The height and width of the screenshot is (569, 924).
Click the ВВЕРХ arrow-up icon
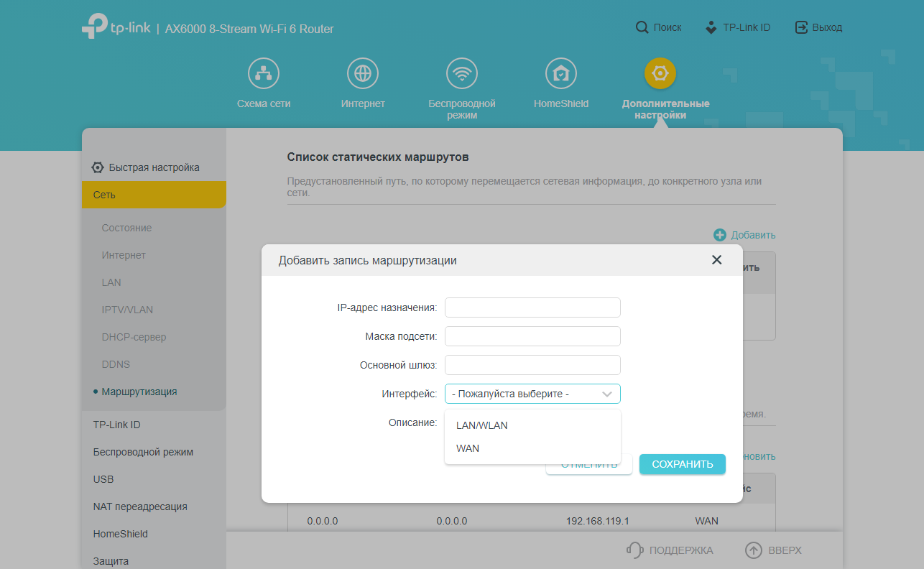[753, 550]
